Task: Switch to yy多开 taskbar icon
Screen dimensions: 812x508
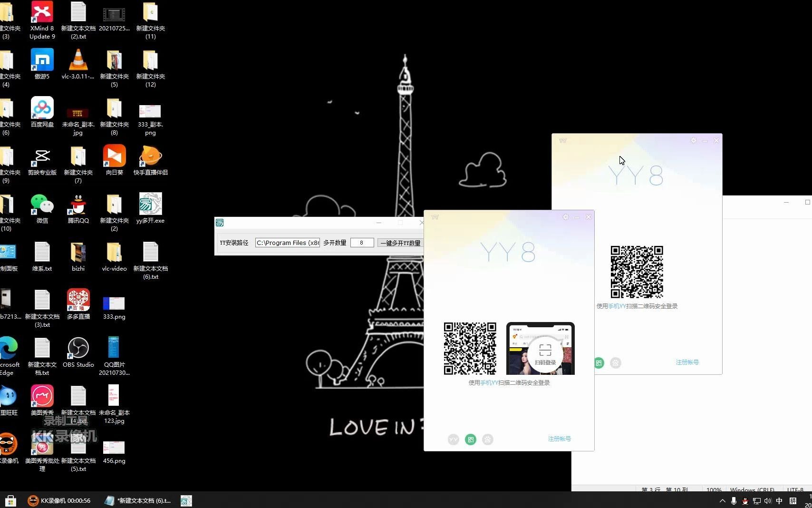Action: point(186,500)
